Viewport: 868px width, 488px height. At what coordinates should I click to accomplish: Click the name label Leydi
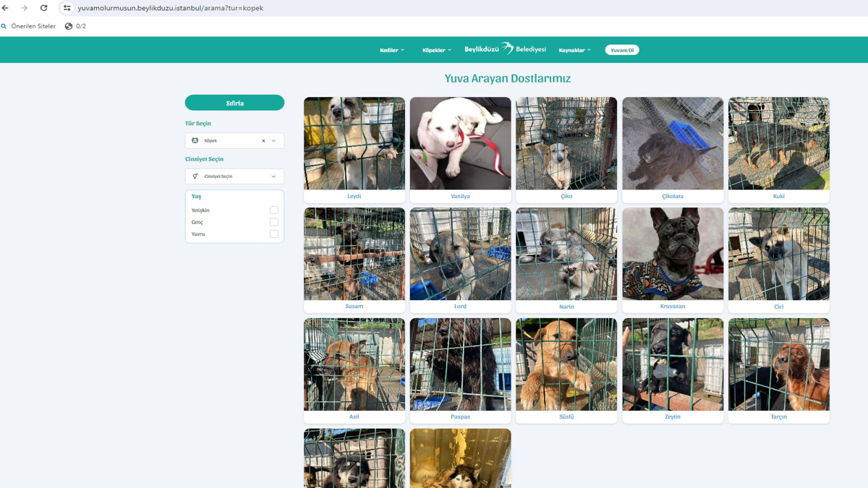354,196
